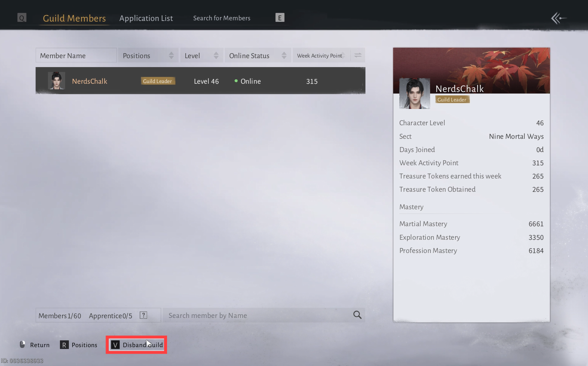Click the Search member by Name field
This screenshot has height=366, width=588.
[256, 315]
